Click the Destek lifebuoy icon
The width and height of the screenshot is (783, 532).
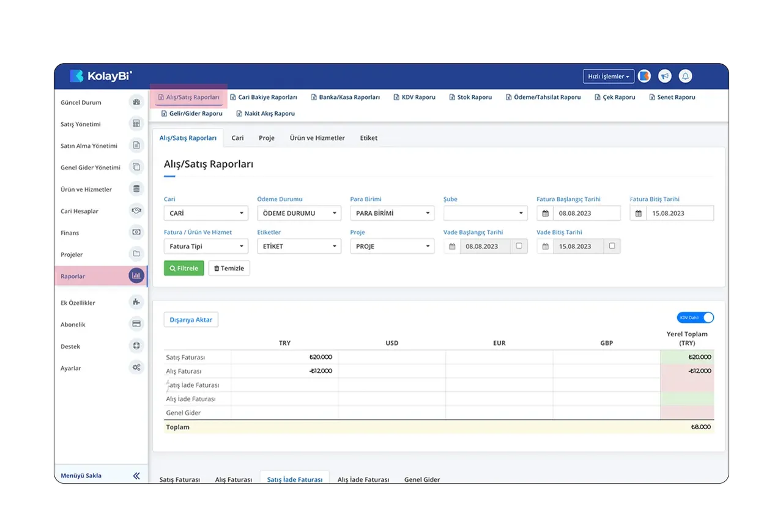tap(136, 346)
